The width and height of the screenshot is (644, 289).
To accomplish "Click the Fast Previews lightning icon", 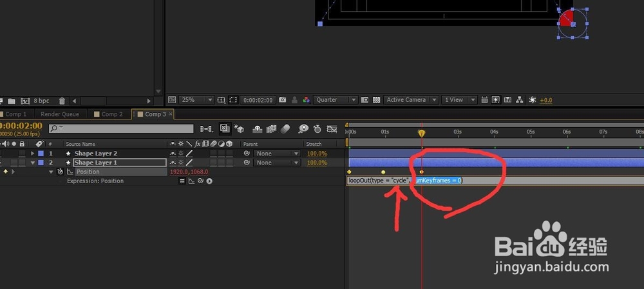I will [496, 99].
